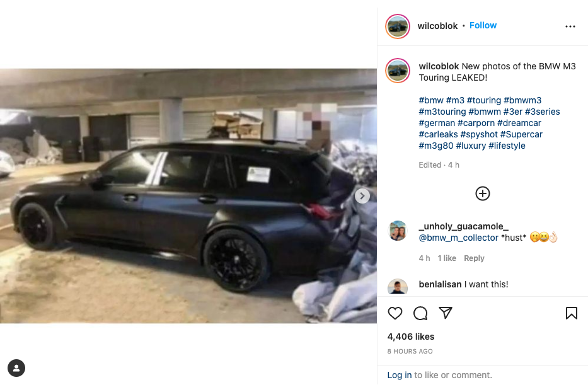The height and width of the screenshot is (392, 588).
Task: Click Log in to comment
Action: tap(400, 375)
